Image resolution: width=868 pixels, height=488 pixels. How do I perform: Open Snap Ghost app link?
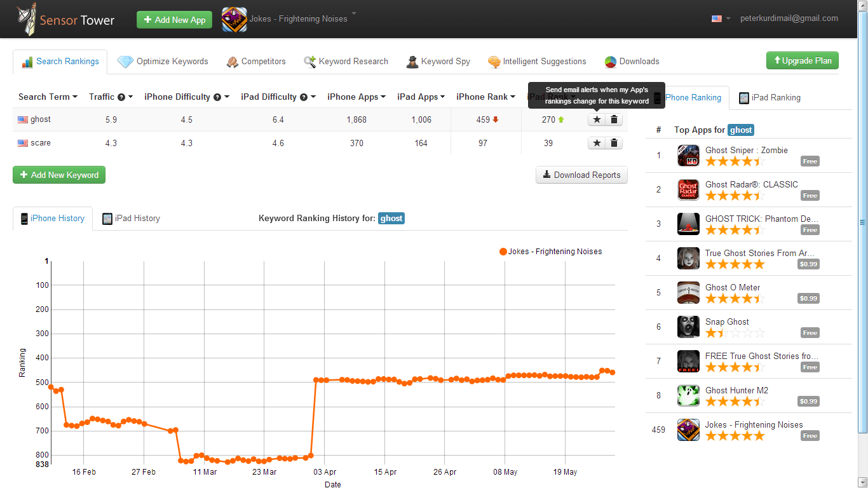(727, 322)
